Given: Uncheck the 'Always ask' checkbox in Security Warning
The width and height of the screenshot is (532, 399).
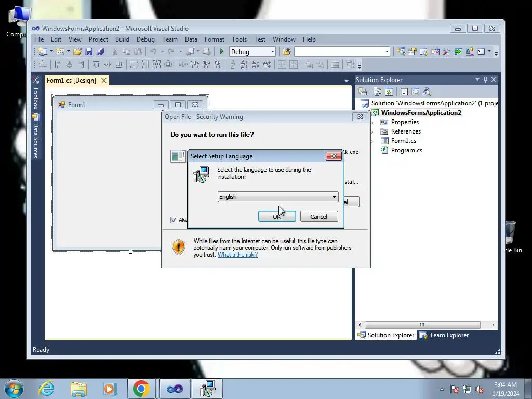Looking at the screenshot, I should click(174, 220).
